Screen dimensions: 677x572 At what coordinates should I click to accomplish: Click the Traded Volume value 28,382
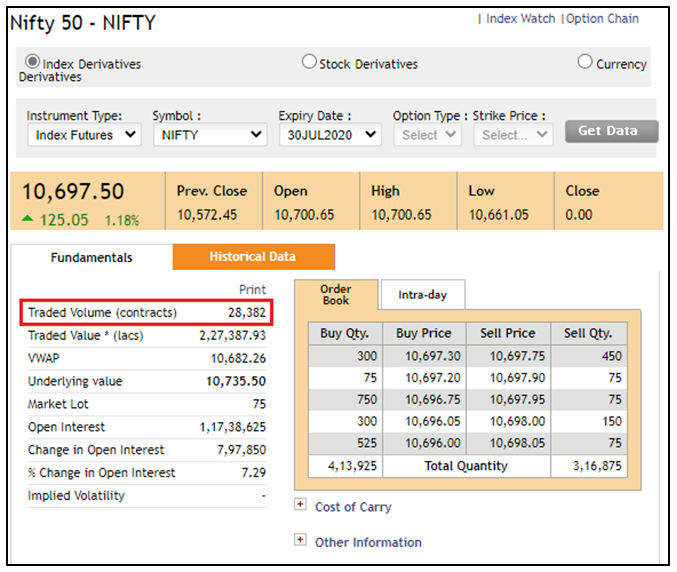click(247, 312)
